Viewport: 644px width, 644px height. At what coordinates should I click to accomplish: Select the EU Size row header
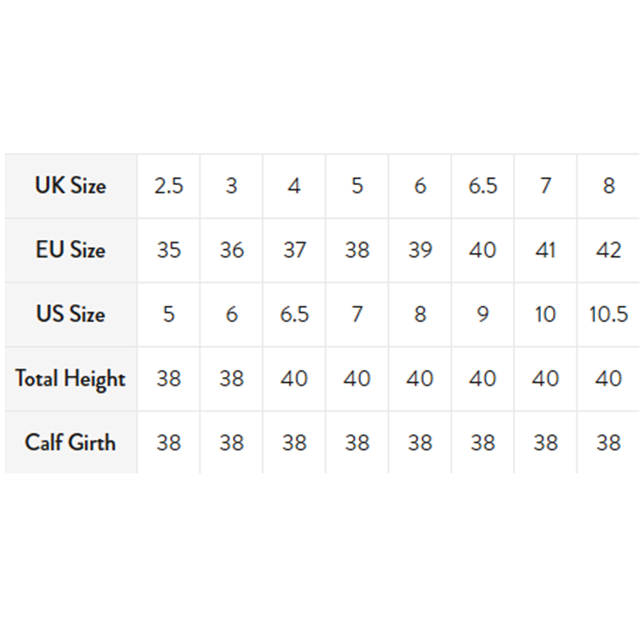click(x=70, y=250)
